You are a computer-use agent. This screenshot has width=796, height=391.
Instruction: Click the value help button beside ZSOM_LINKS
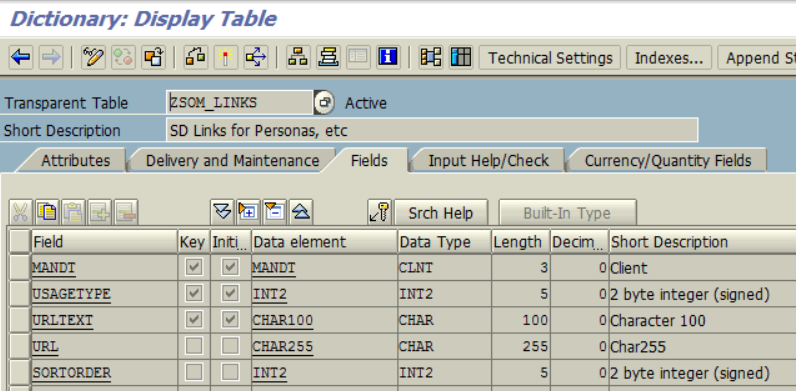324,103
